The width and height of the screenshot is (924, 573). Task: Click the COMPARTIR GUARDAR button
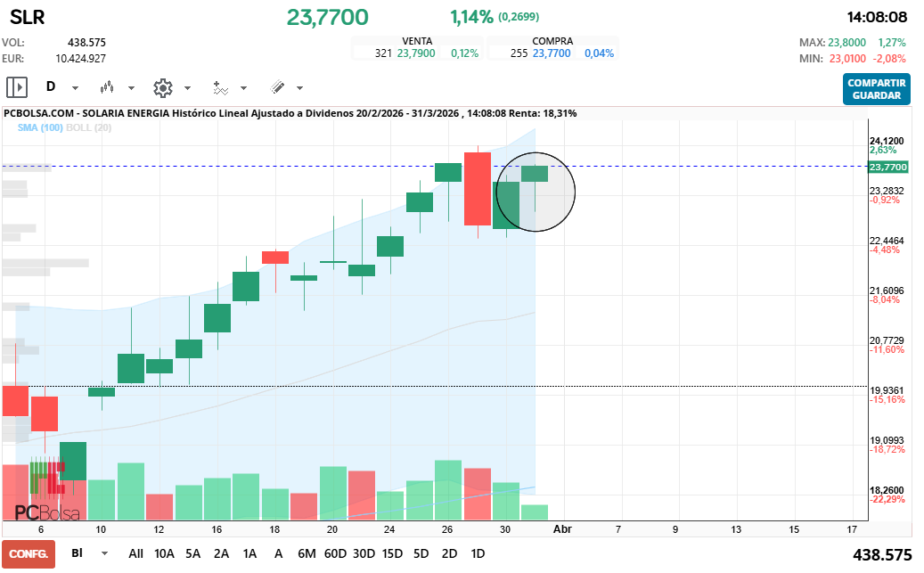(876, 89)
